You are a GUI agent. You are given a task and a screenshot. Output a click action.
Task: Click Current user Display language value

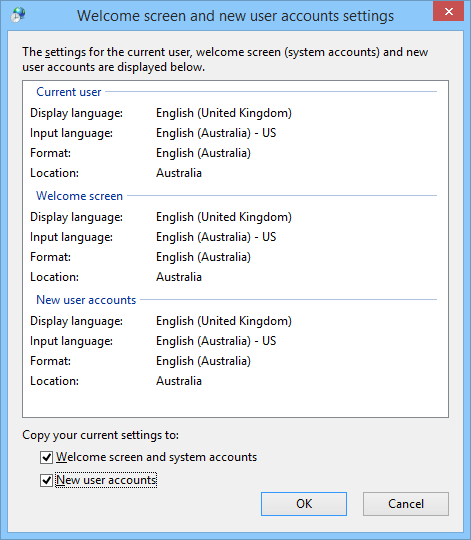pos(224,113)
